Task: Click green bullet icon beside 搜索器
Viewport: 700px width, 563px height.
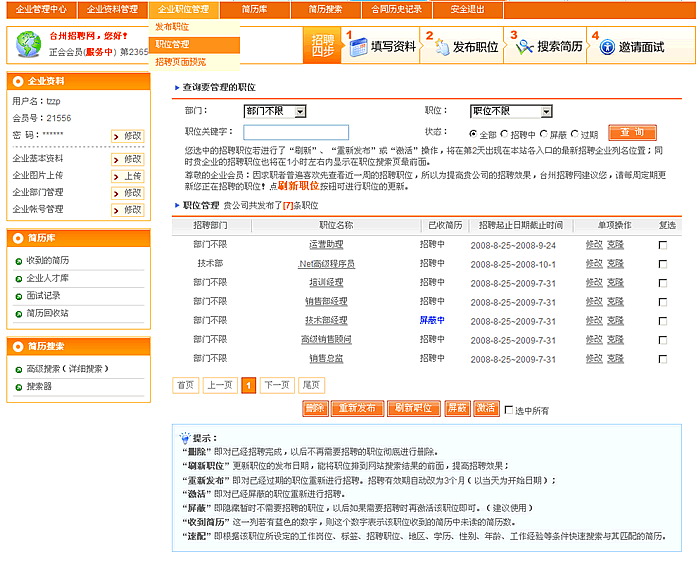Action: pos(19,386)
